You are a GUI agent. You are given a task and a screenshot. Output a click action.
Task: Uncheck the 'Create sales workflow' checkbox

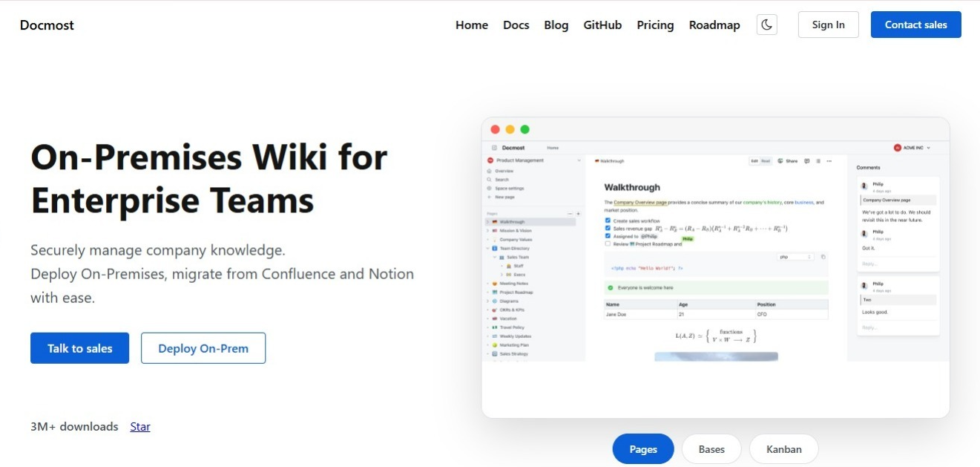click(608, 221)
